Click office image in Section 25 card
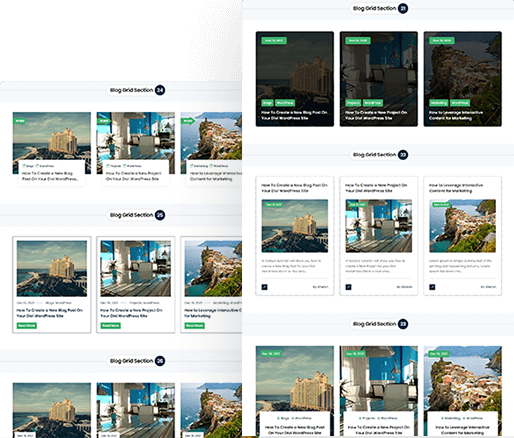Image resolution: width=514 pixels, height=438 pixels. pyautogui.click(x=136, y=269)
